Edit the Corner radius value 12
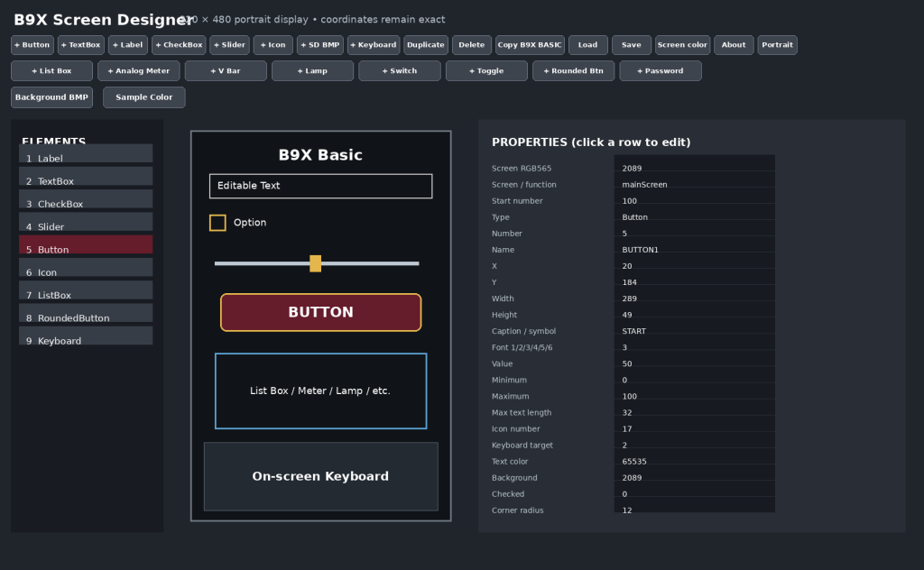Viewport: 924px width, 570px height. tap(695, 505)
